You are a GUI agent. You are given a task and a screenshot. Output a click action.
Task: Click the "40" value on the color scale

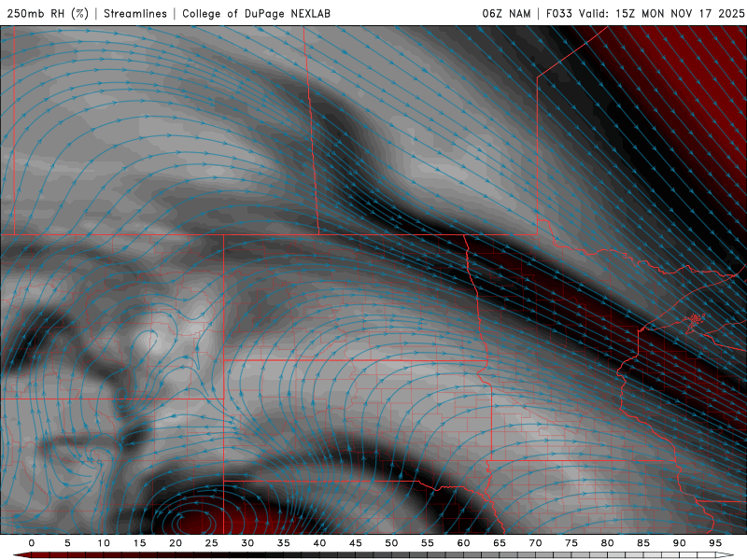[x=319, y=543]
